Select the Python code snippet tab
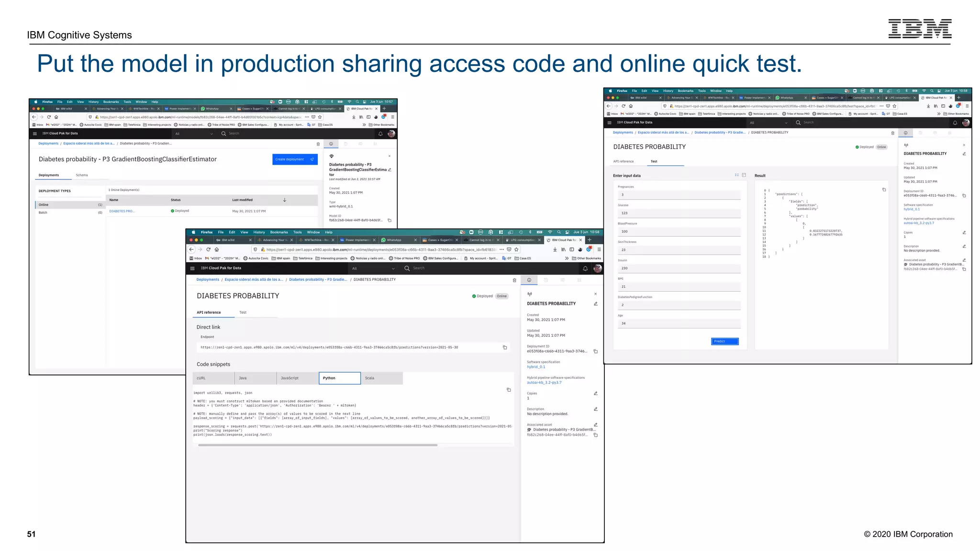Screen dimensions: 980x551 coord(340,378)
